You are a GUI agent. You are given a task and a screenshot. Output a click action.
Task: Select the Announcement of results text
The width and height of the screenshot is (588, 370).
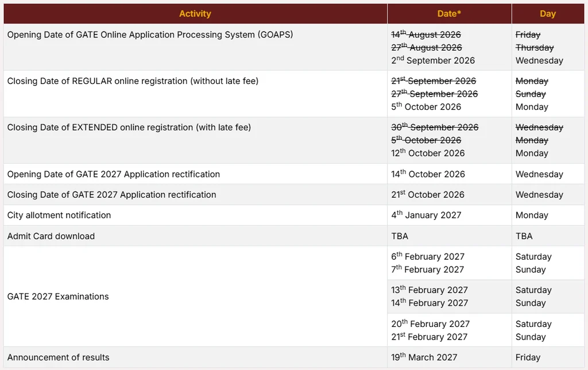[58, 357]
